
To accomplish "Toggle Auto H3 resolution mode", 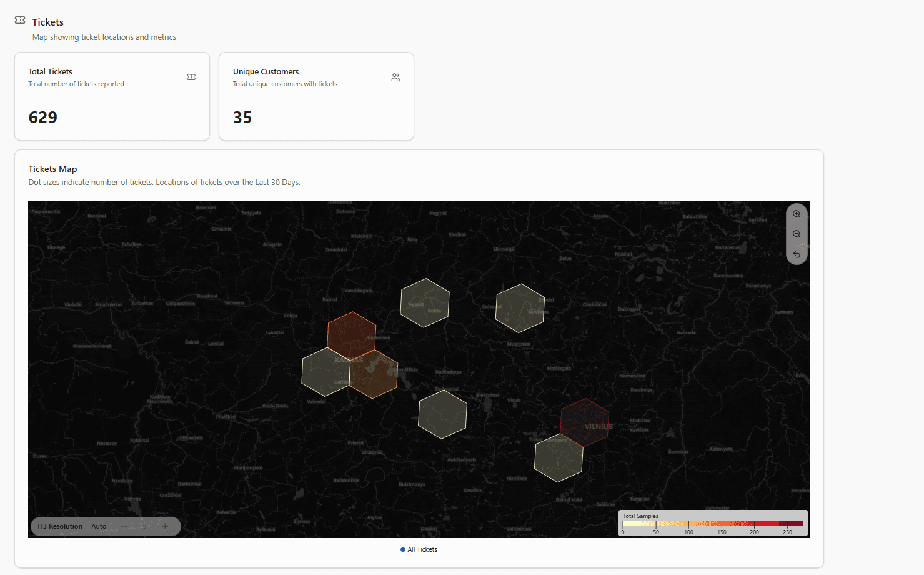I will [x=99, y=526].
